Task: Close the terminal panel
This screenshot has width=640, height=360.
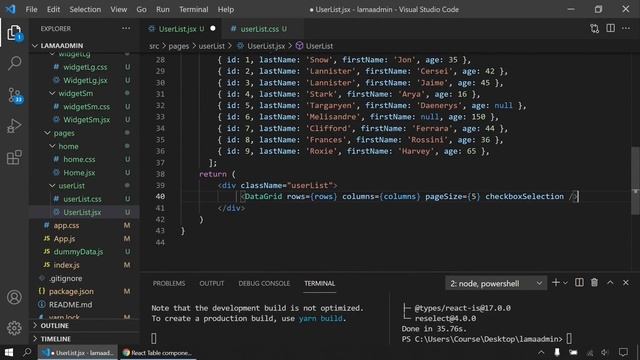Action: 626,282
